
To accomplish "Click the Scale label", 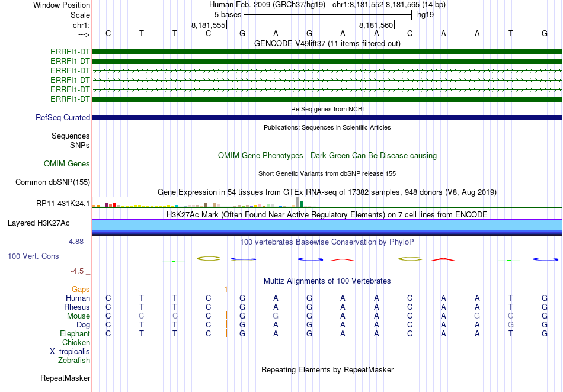I will pos(80,15).
